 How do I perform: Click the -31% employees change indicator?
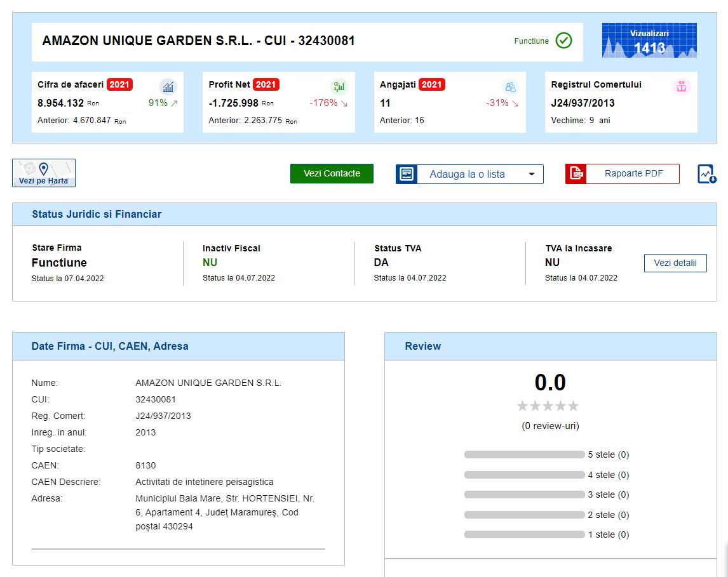502,103
